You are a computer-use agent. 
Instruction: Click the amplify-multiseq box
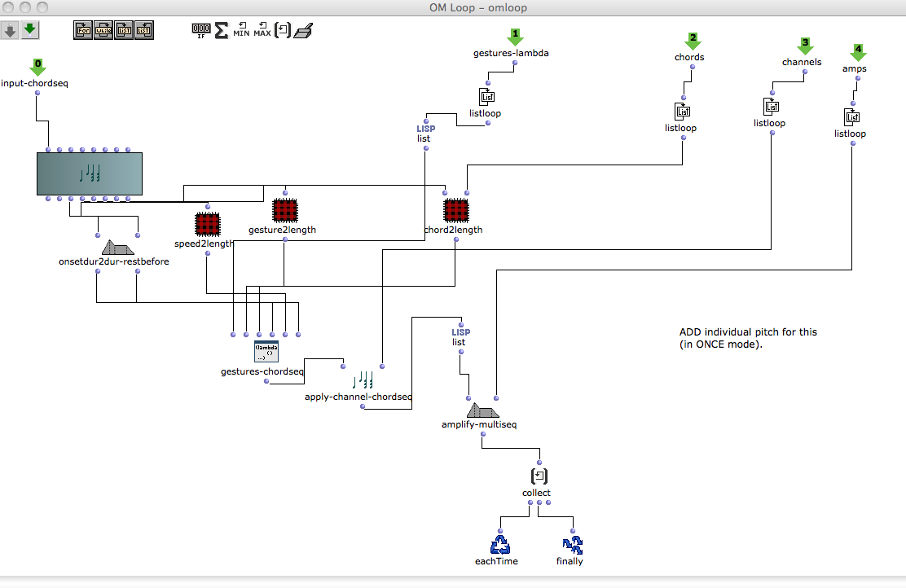coord(482,411)
